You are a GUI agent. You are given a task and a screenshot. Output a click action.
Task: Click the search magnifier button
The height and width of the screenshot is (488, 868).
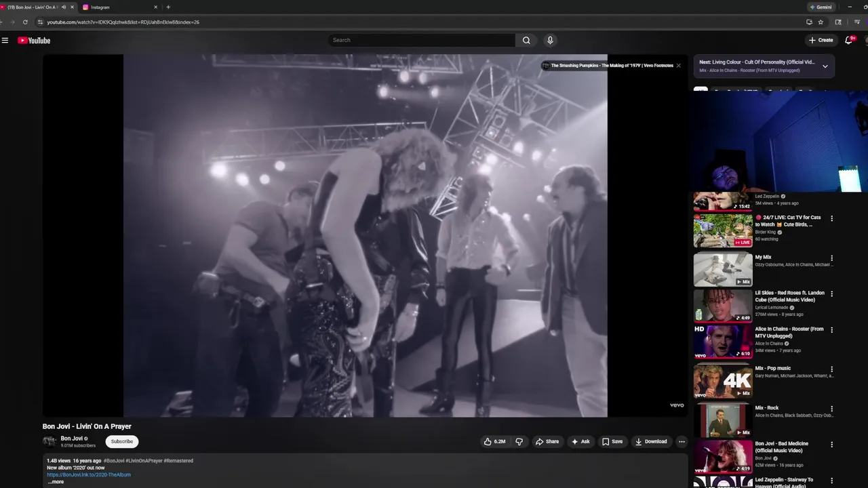click(526, 40)
